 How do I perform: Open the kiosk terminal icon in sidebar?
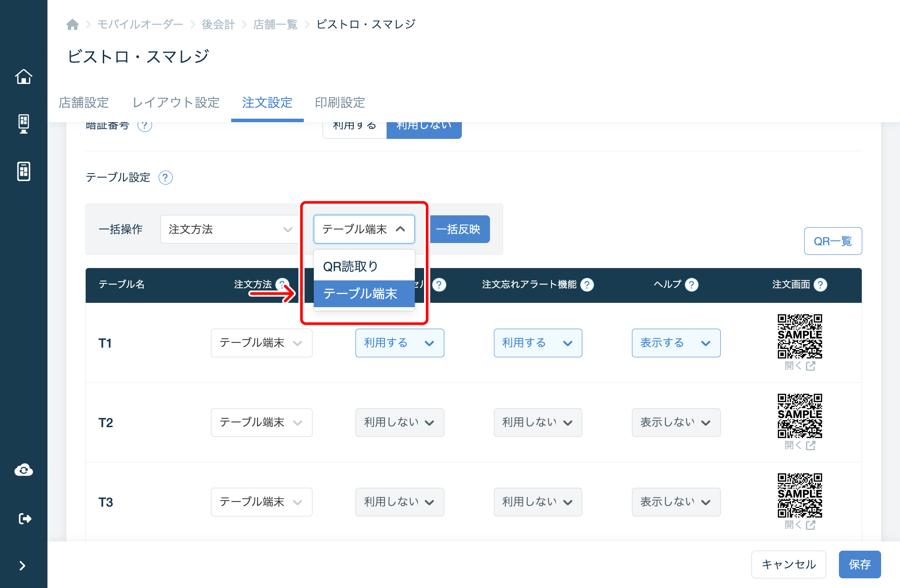click(24, 124)
